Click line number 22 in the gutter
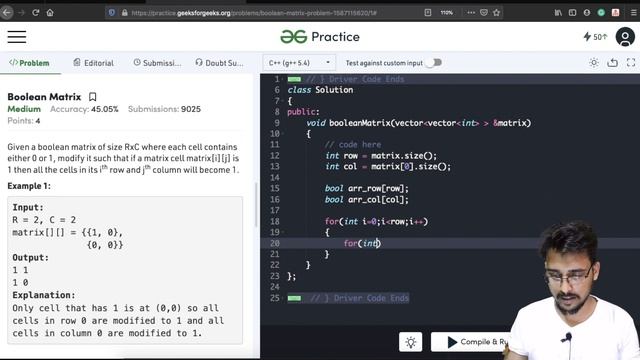This screenshot has height=360, width=640. (x=275, y=265)
